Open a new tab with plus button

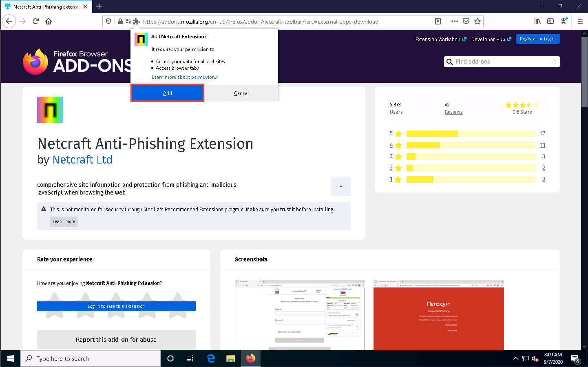99,7
